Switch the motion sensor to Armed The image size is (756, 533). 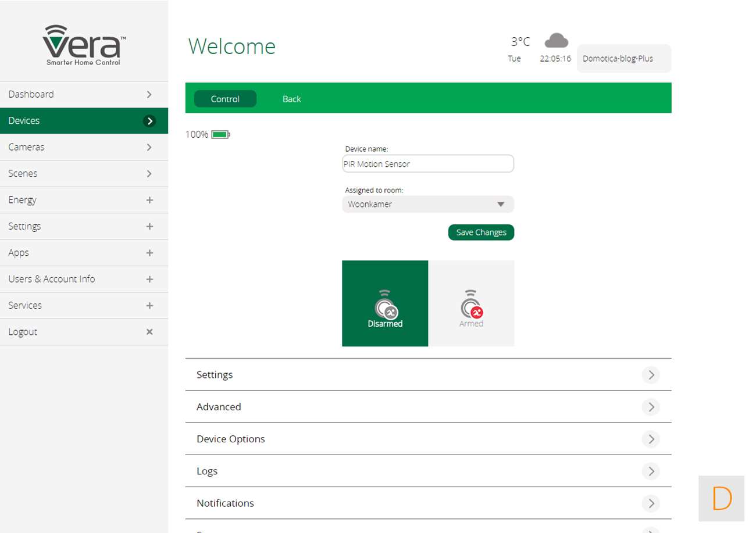[471, 303]
